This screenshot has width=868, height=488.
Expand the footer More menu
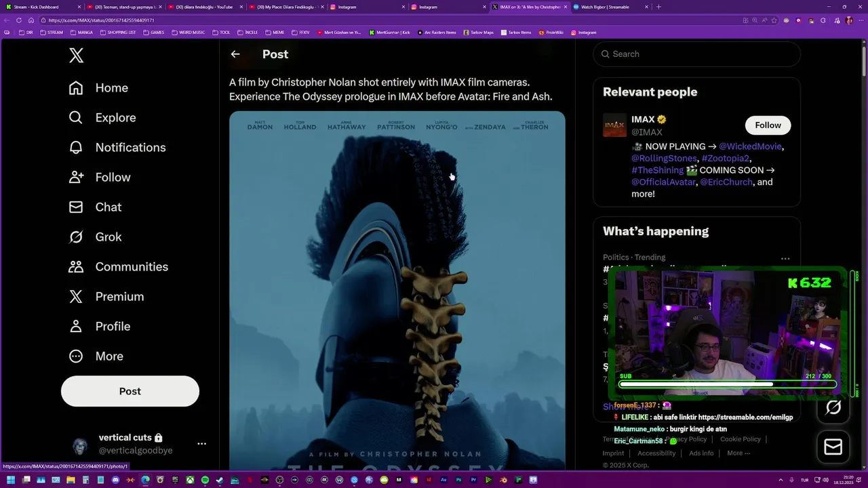[738, 453]
